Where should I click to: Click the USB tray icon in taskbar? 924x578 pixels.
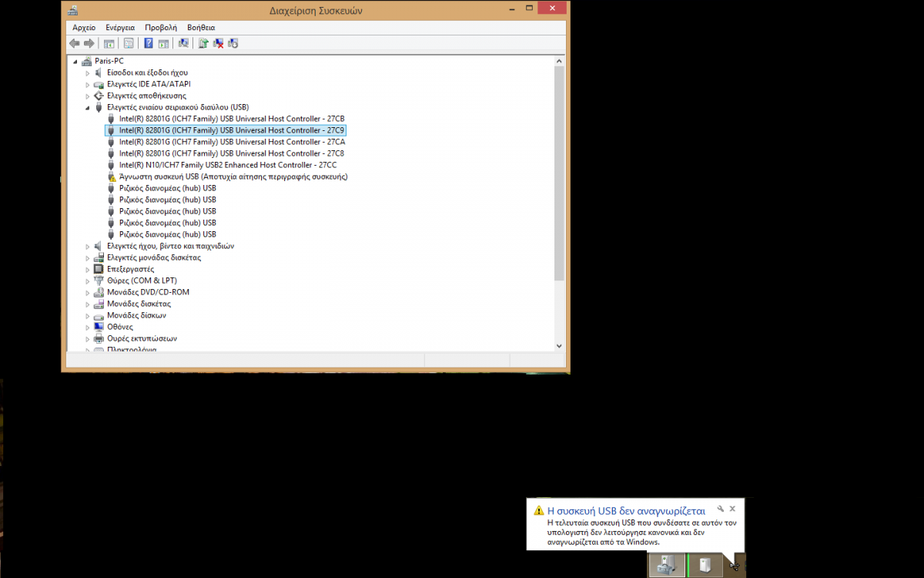pos(735,566)
